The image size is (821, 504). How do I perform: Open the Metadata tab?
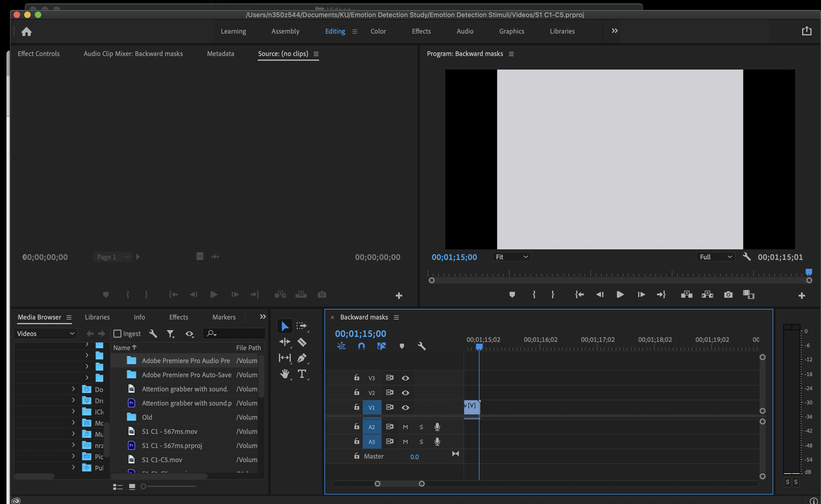click(x=220, y=54)
